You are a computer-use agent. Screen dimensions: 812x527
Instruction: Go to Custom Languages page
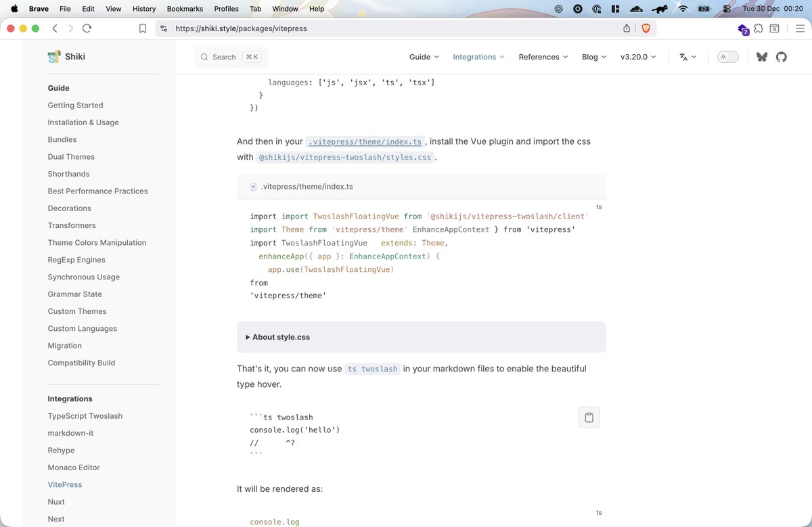pyautogui.click(x=83, y=329)
